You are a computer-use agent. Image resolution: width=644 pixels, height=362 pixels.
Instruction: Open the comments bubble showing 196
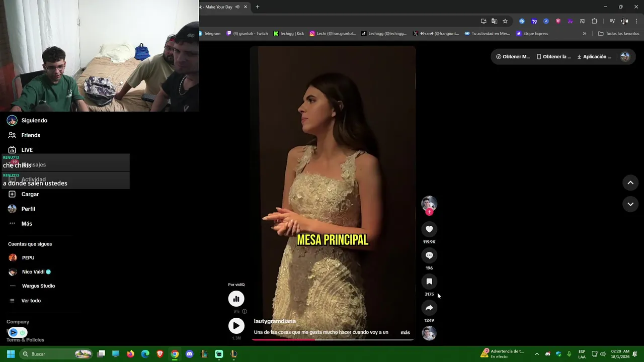[429, 255]
